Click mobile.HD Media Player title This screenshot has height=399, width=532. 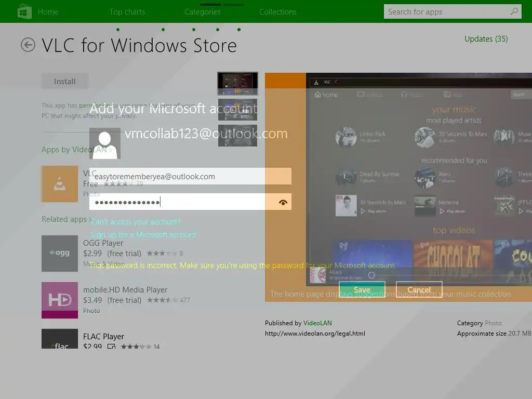pos(125,290)
